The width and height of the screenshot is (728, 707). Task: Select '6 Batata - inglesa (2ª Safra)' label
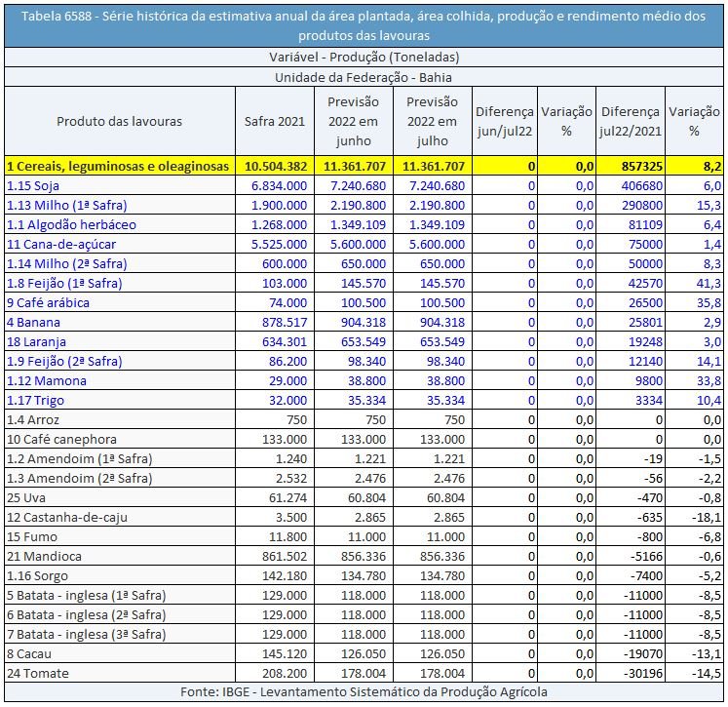pyautogui.click(x=87, y=615)
